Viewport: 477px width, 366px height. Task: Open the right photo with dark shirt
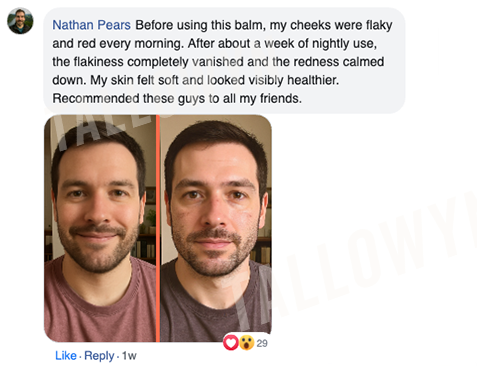(216, 228)
